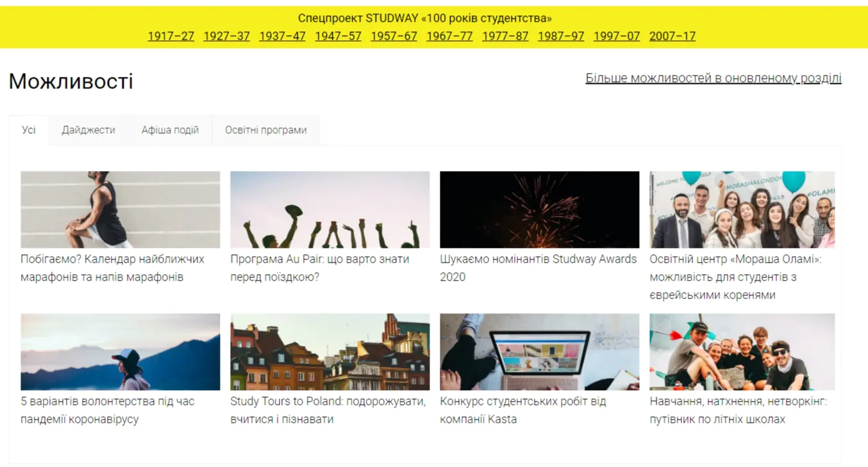Select the 'Усі' tab
The width and height of the screenshot is (868, 467).
click(29, 130)
